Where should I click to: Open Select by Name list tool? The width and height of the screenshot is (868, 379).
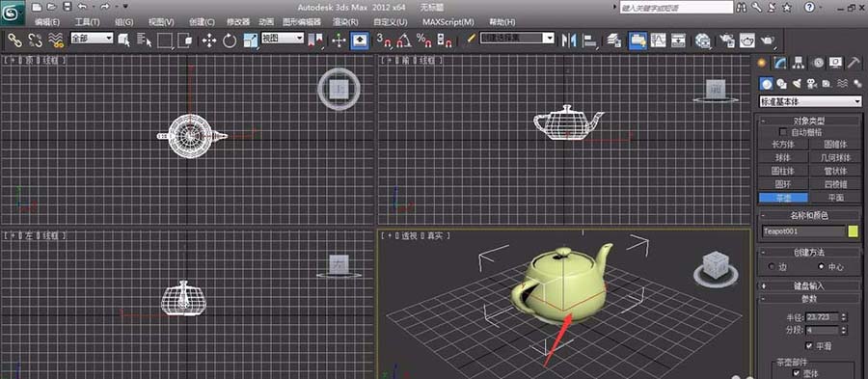(x=144, y=40)
